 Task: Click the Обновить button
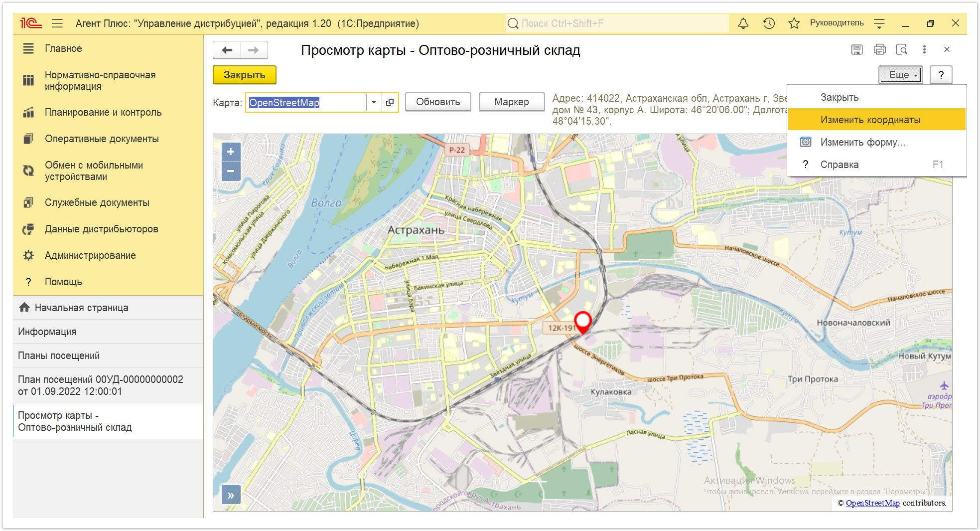[438, 102]
